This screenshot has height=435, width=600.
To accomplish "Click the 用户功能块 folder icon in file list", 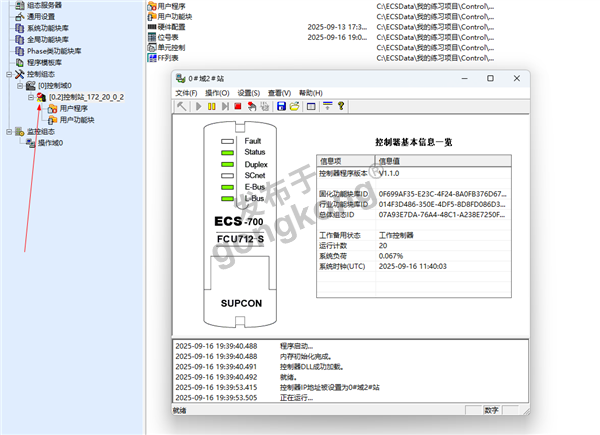I will tap(152, 16).
